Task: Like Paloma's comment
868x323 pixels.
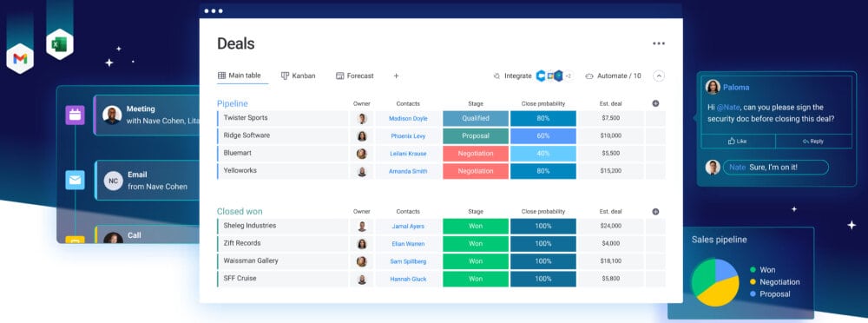Action: 737,142
